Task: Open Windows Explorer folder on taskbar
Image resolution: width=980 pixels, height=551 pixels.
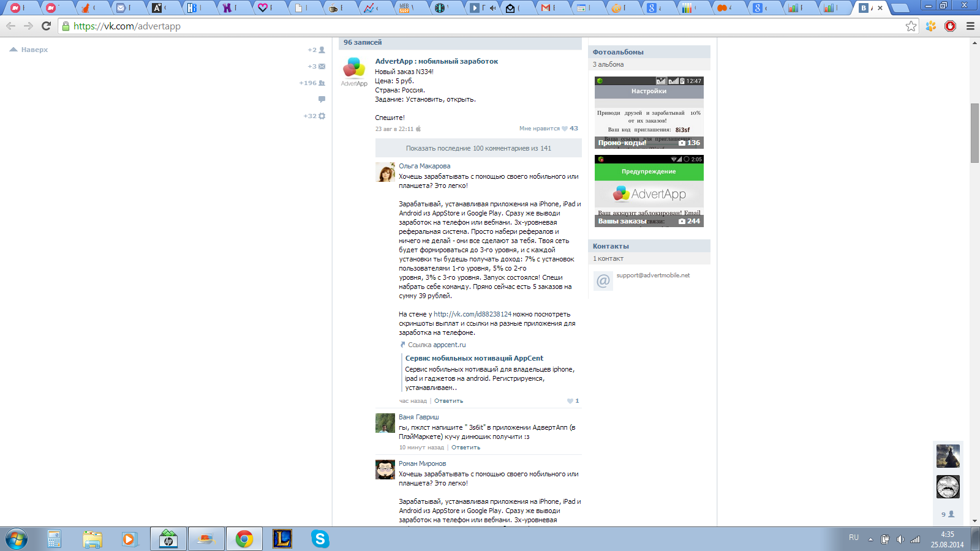Action: (x=92, y=539)
